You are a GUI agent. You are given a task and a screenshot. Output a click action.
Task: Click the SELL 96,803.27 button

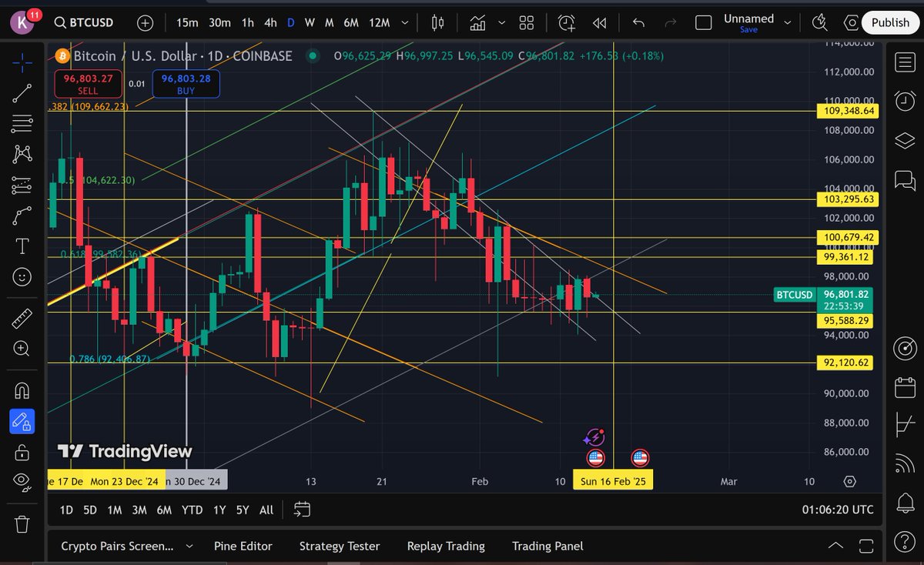point(89,84)
